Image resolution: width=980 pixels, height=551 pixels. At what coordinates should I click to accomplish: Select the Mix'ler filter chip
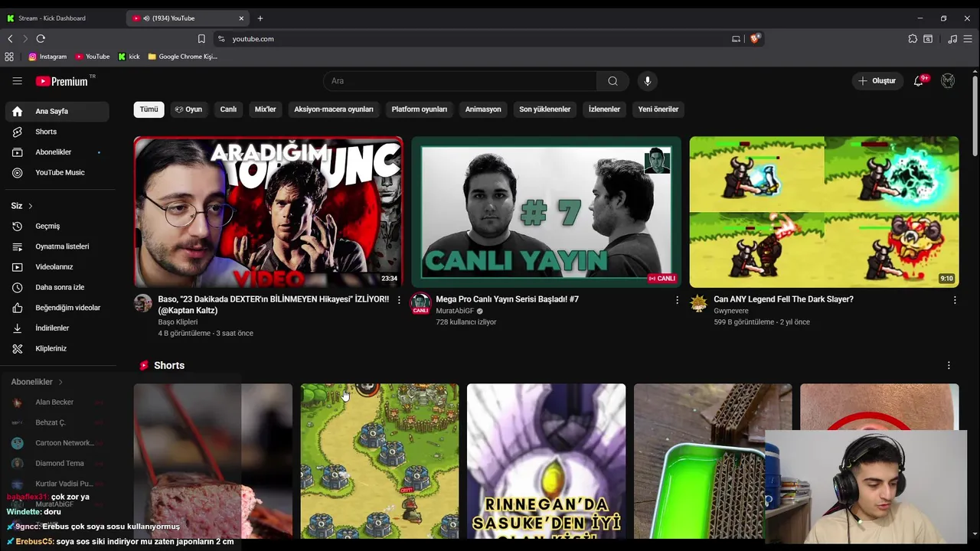coord(265,109)
